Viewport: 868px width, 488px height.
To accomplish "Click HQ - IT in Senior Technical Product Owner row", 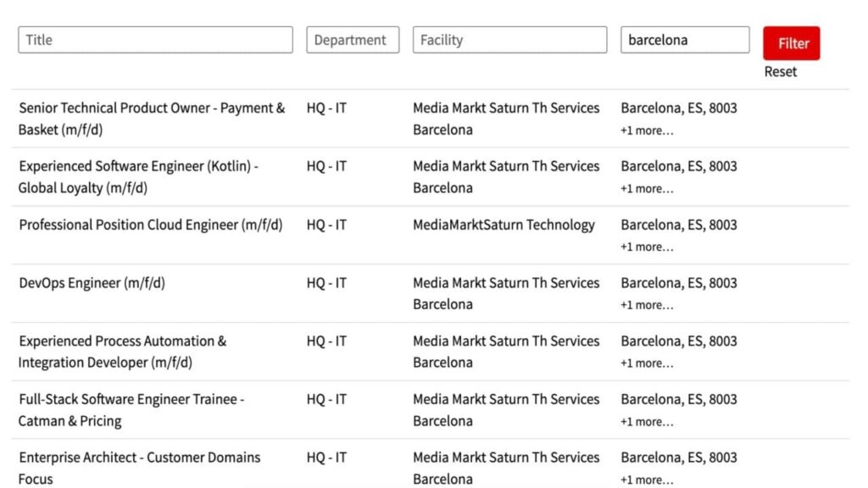I will [326, 108].
